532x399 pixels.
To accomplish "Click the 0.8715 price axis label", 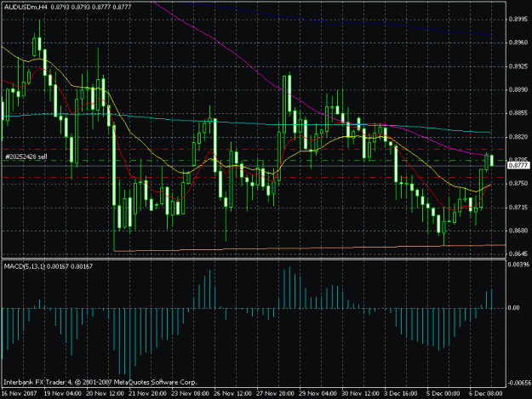I will pos(518,207).
